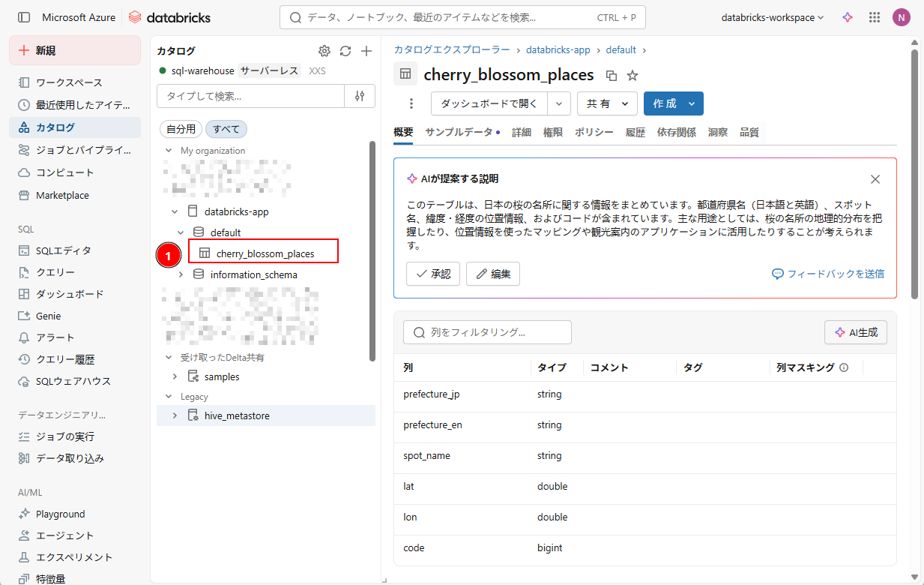Open the databricks-workspace switcher dropdown

coord(772,17)
